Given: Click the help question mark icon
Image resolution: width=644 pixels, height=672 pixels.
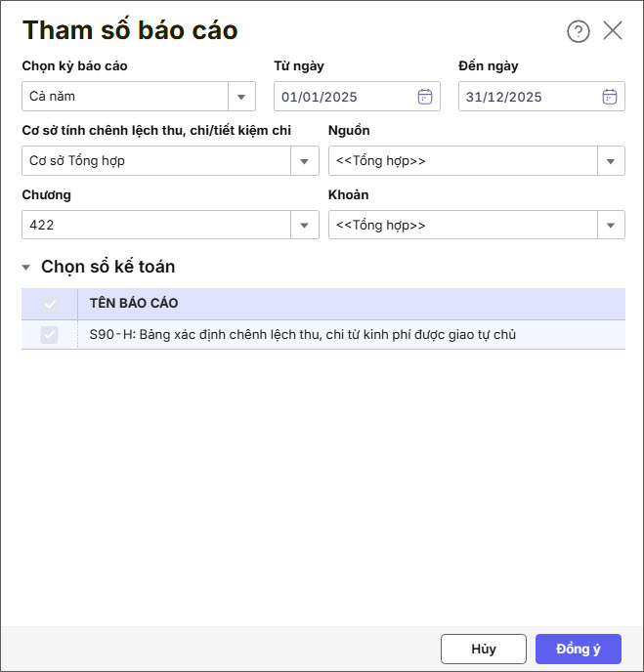Looking at the screenshot, I should [x=579, y=31].
